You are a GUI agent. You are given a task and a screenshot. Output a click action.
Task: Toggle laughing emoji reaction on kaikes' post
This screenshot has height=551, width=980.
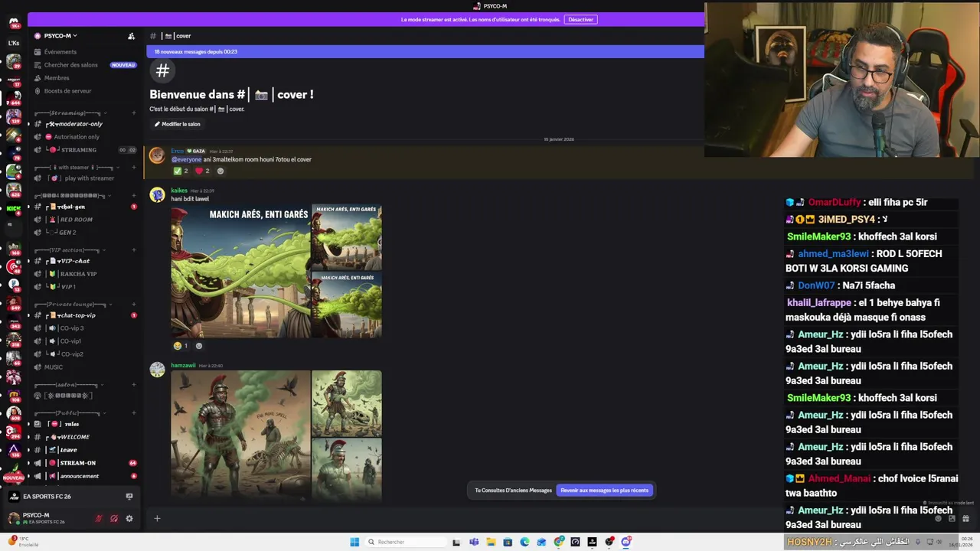click(181, 346)
